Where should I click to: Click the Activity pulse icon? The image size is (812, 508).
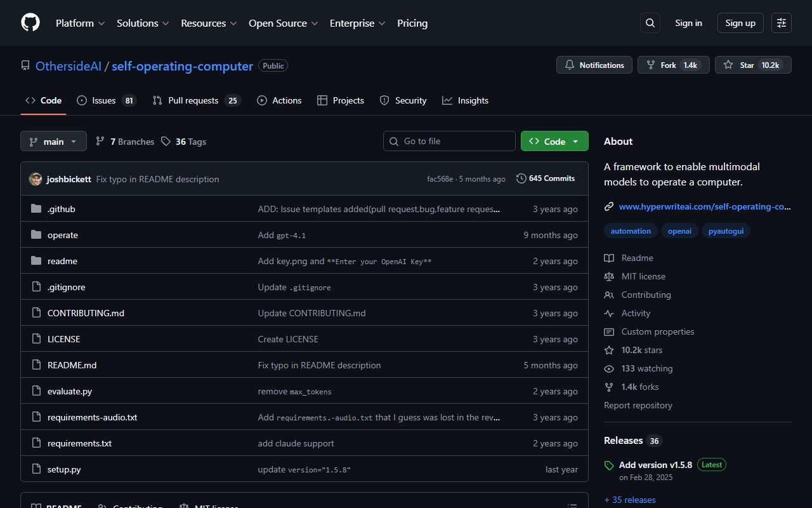[x=609, y=312]
